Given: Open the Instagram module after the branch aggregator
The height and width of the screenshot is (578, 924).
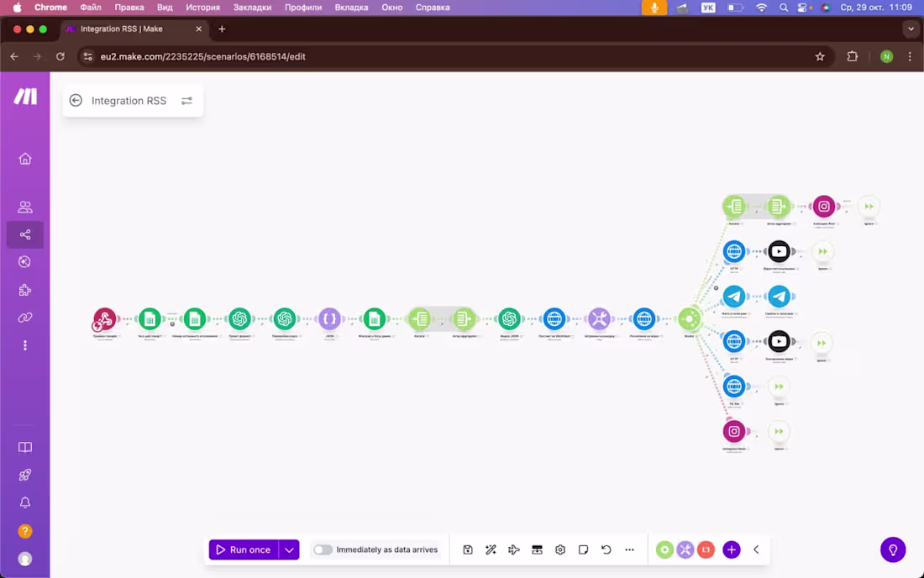Looking at the screenshot, I should 824,206.
